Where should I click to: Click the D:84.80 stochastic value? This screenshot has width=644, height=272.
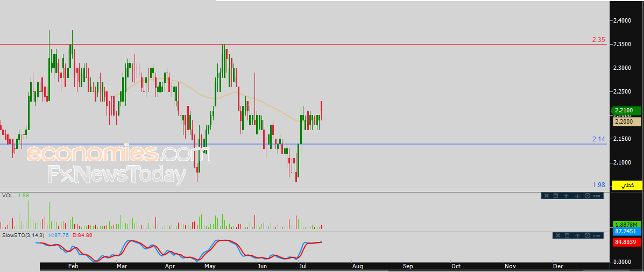tap(83, 235)
